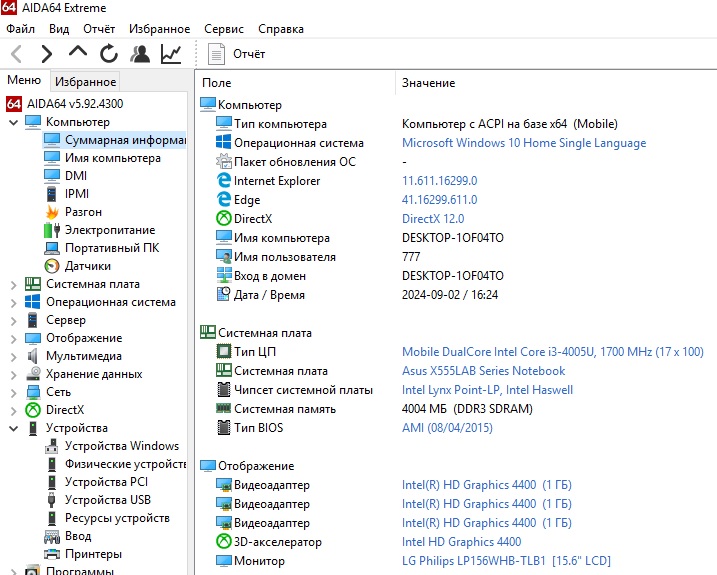Click the Up level arrow icon
Viewport: 717px width, 575px height.
tap(78, 54)
